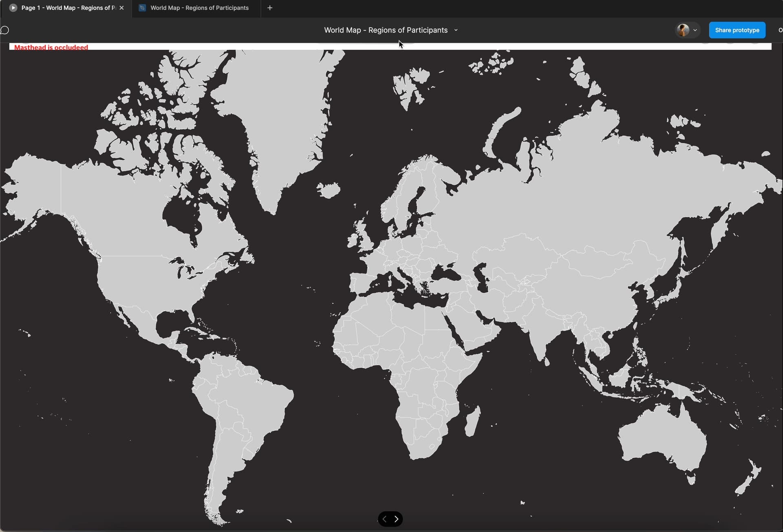Select the World Map Regions of Participants tab
This screenshot has height=532, width=783.
[199, 8]
